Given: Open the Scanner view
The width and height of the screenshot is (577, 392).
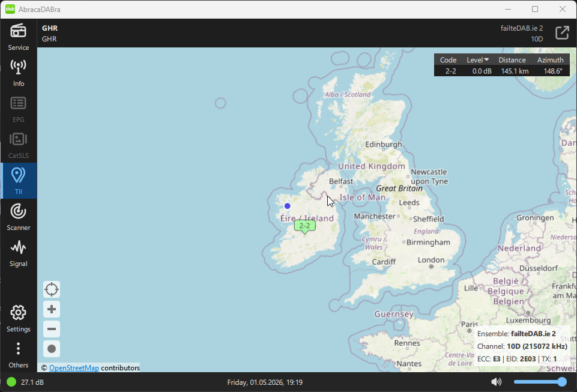Looking at the screenshot, I should pos(19,217).
